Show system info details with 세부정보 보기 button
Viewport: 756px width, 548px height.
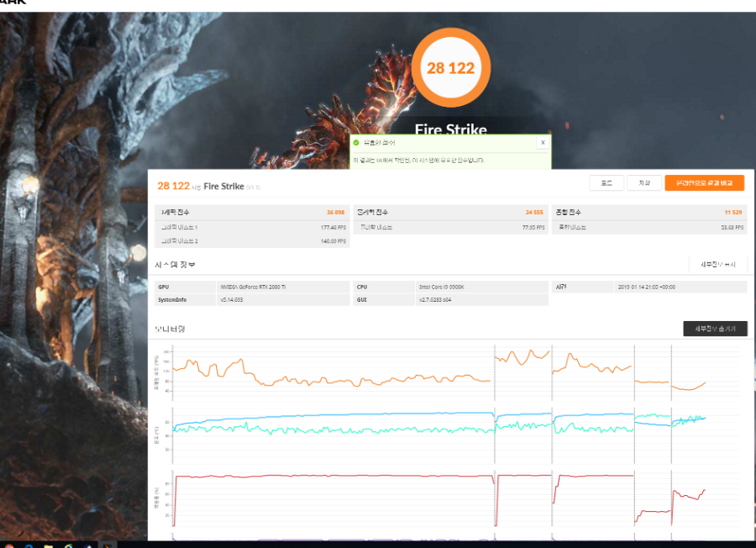click(717, 265)
